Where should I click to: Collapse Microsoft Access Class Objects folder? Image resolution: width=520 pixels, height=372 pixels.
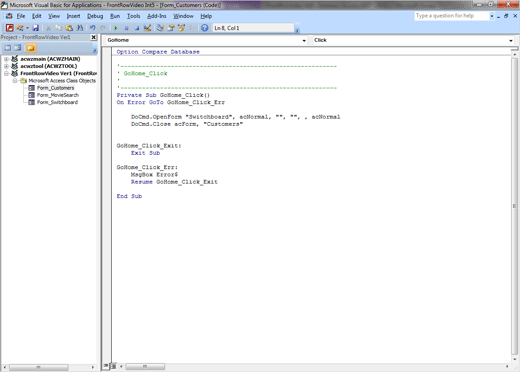tap(15, 81)
